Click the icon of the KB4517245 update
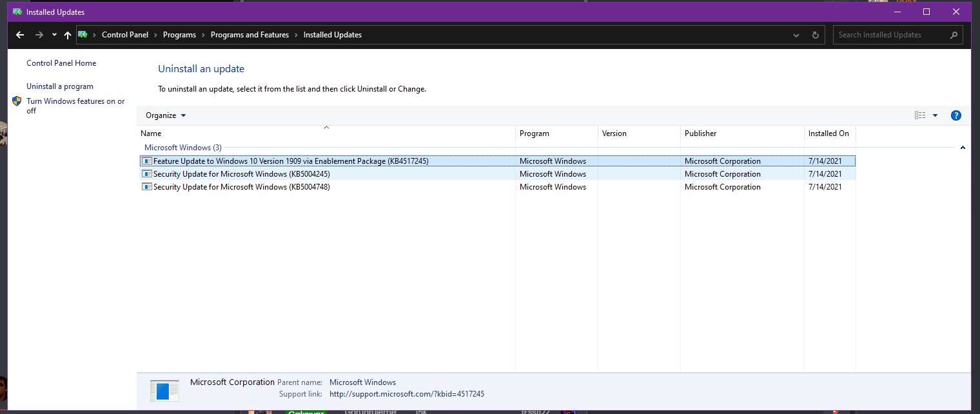The image size is (980, 414). tap(147, 161)
